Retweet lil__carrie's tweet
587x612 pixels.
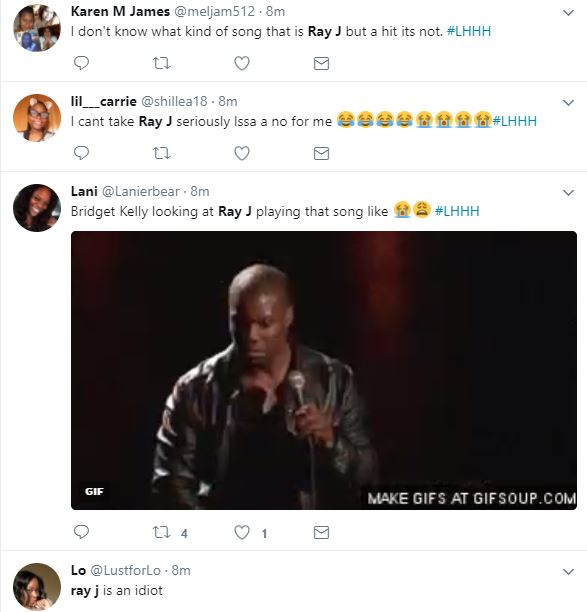pos(161,153)
